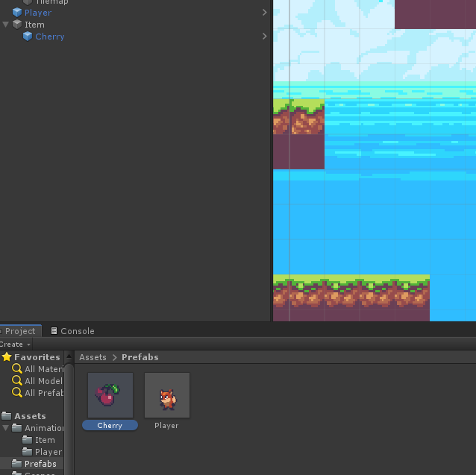
Task: Click the project sidebar scrollbar up arrow
Action: pyautogui.click(x=69, y=356)
